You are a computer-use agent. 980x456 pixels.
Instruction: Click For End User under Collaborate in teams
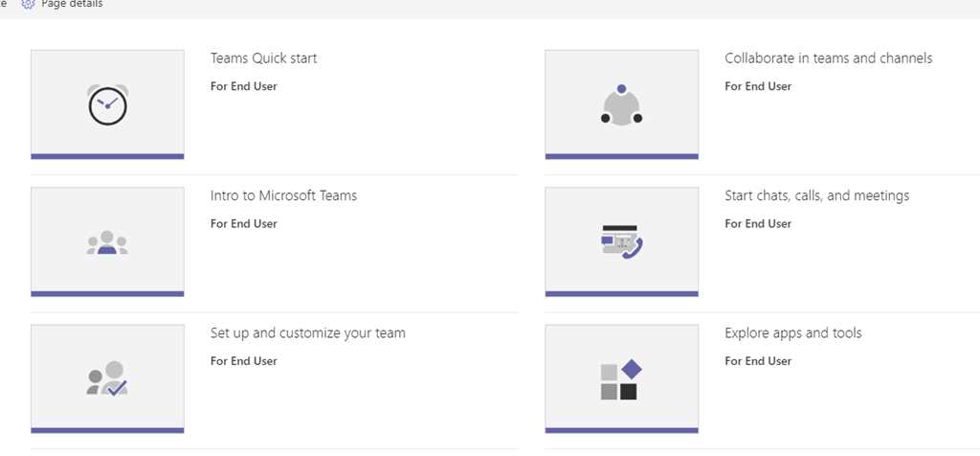[x=757, y=86]
